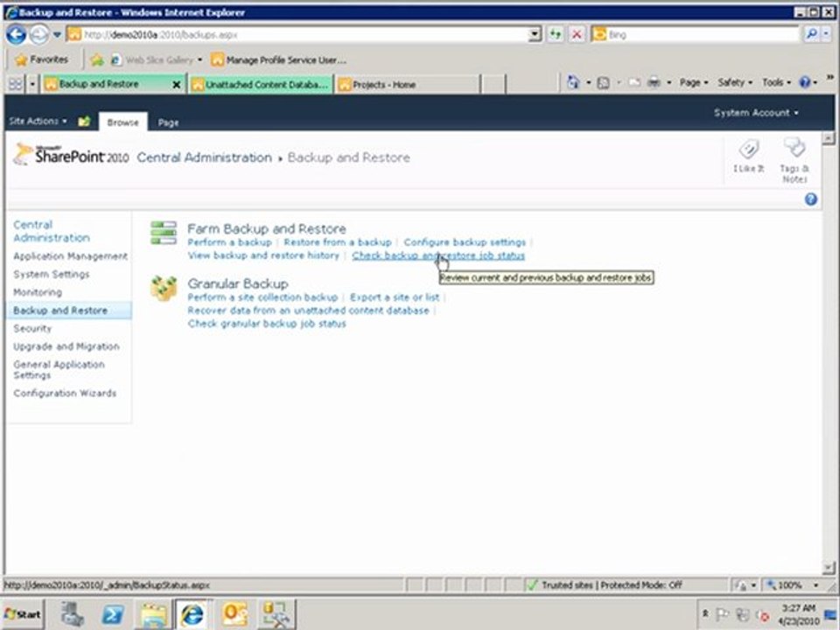
Task: Click Check backup and restore job status
Action: pyautogui.click(x=438, y=255)
